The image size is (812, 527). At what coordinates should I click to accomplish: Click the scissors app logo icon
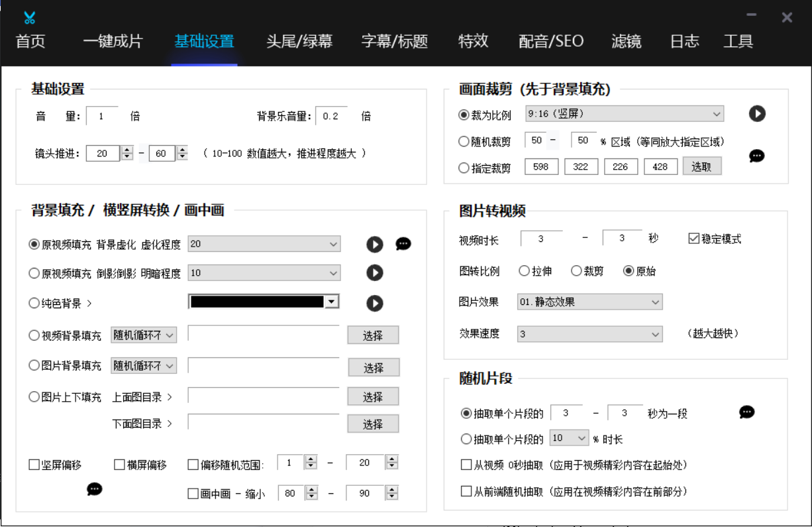click(x=29, y=18)
